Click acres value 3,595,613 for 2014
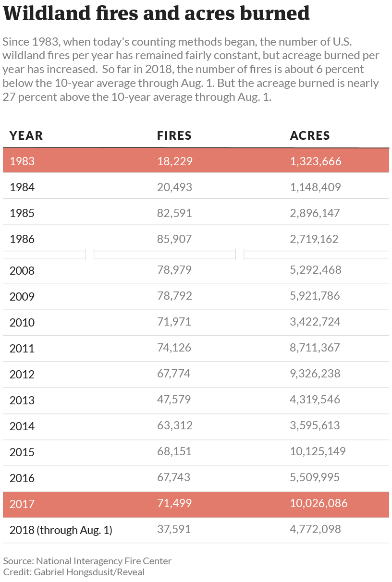This screenshot has width=392, height=582. 315,425
